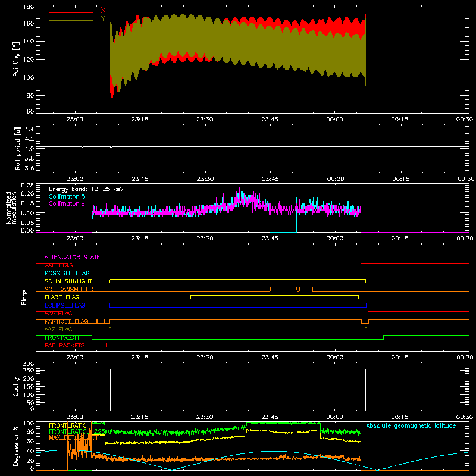Click the 23:45 time label under modulation plot
476x476 pixels.
point(270,239)
